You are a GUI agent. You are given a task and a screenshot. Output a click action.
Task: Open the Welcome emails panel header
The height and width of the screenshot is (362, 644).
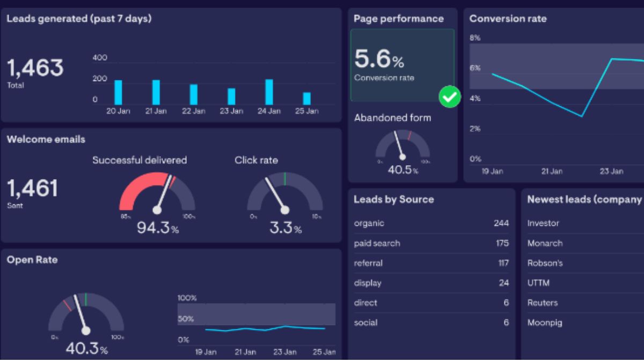tap(47, 139)
